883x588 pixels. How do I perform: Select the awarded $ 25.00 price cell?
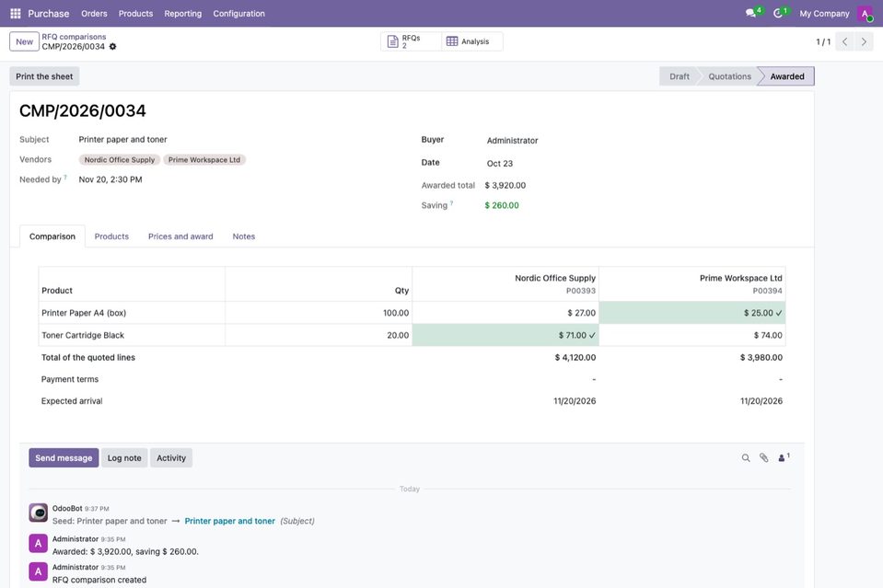(692, 313)
